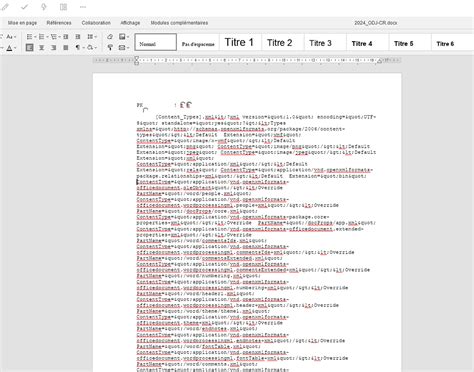This screenshot has height=372, width=474.
Task: Click the PartName /word/people.xml line
Action: point(194,193)
